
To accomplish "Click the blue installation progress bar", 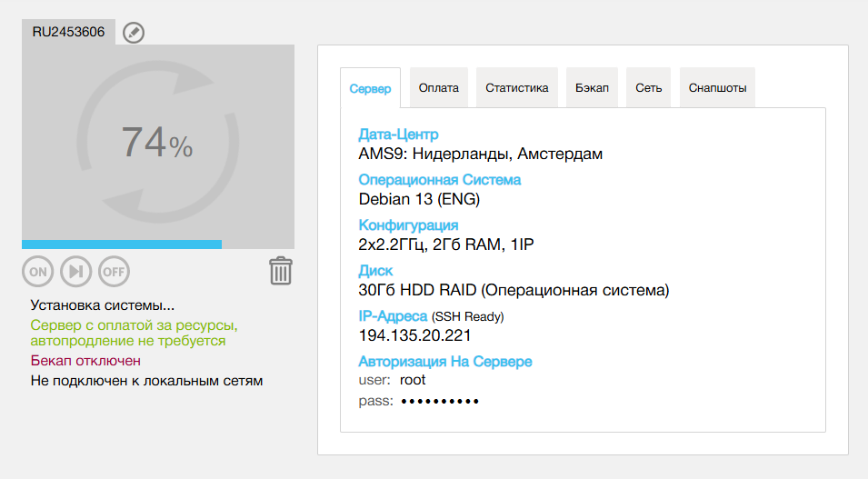I will [x=122, y=244].
